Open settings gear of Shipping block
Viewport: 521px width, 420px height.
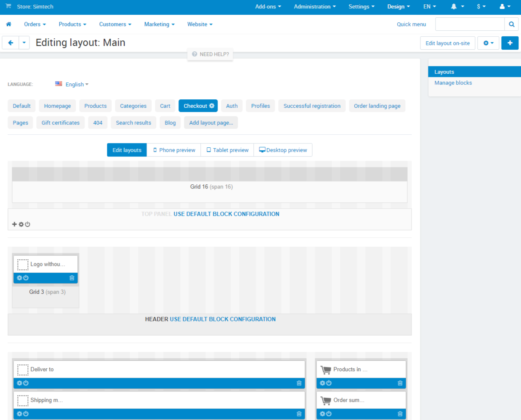pyautogui.click(x=19, y=414)
